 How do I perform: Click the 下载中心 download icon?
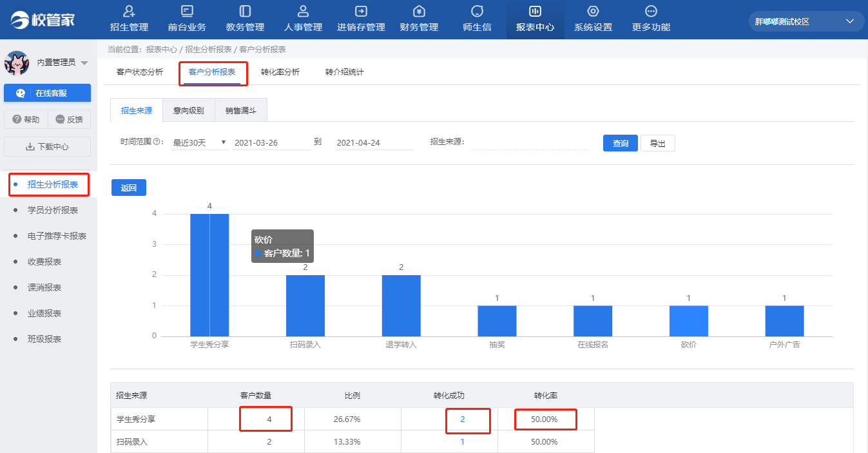click(x=30, y=147)
